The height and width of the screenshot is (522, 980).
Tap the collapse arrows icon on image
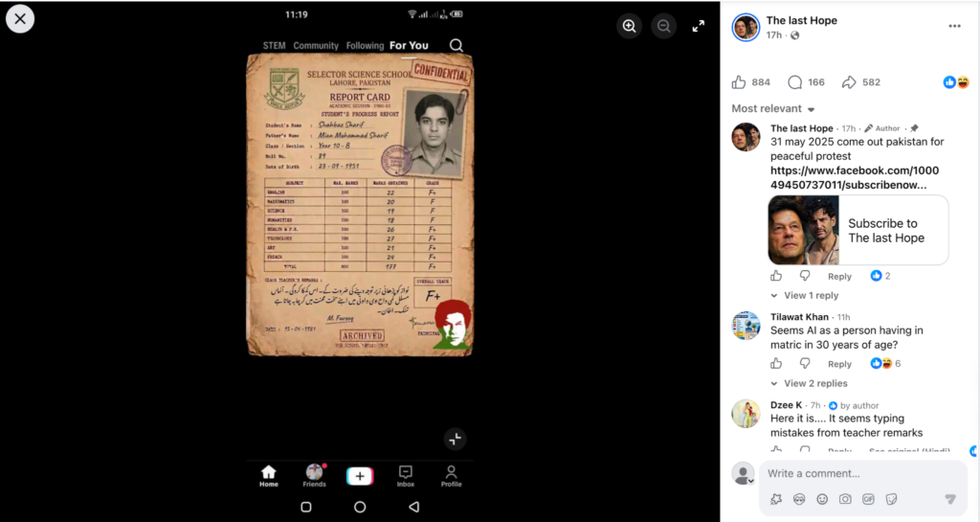click(x=455, y=439)
